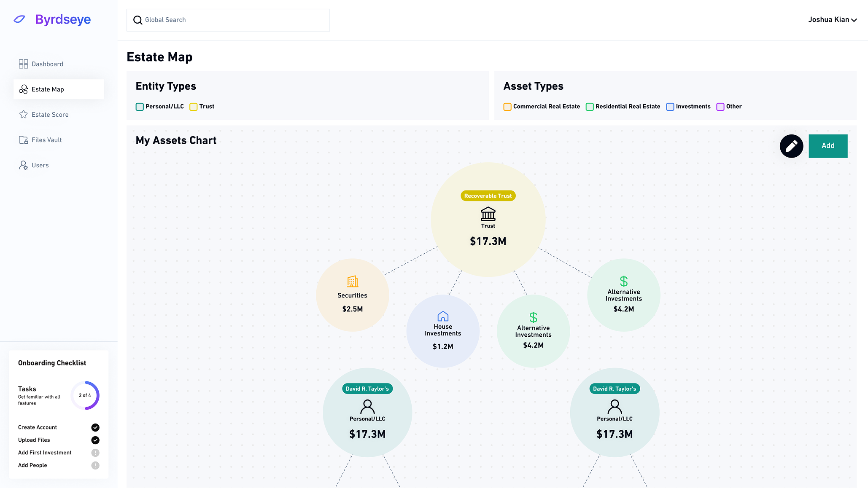Click the Files Vault folder icon
This screenshot has height=488, width=868.
[x=23, y=140]
